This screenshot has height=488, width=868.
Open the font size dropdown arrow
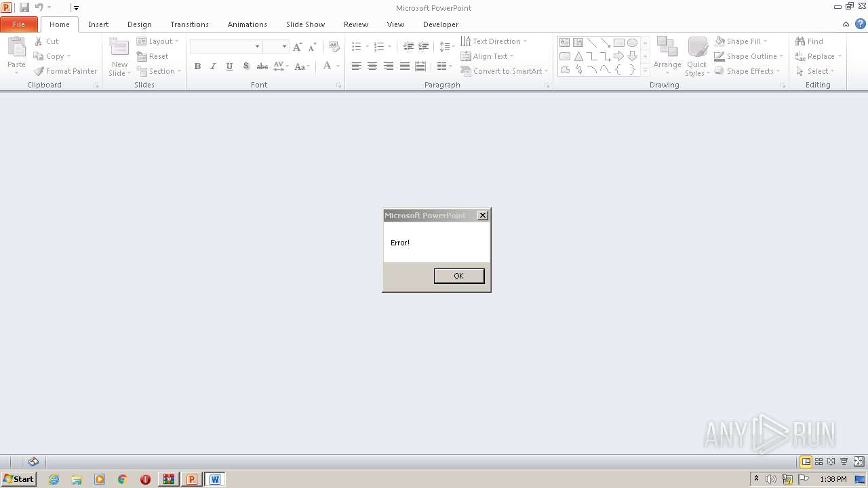tap(284, 47)
